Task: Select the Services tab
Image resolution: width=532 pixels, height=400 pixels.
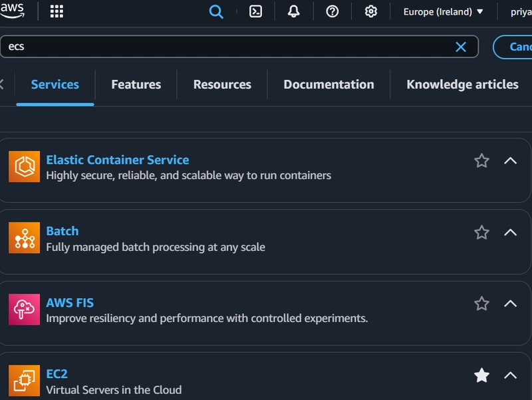Action: pyautogui.click(x=55, y=85)
